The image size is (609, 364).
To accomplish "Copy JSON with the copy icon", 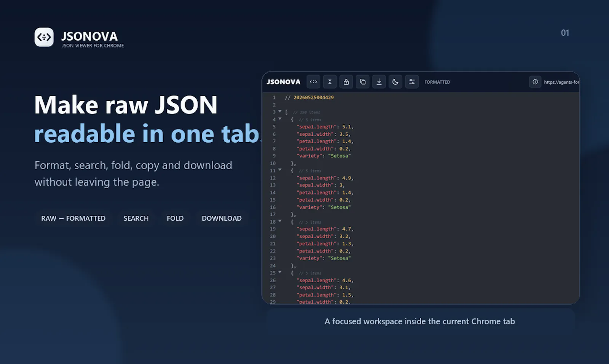I will [362, 82].
